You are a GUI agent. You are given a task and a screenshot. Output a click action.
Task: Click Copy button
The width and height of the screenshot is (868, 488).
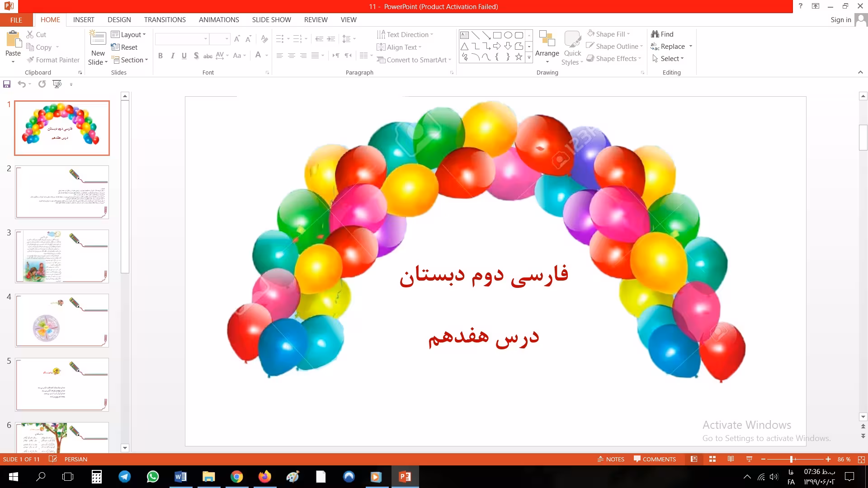point(39,47)
